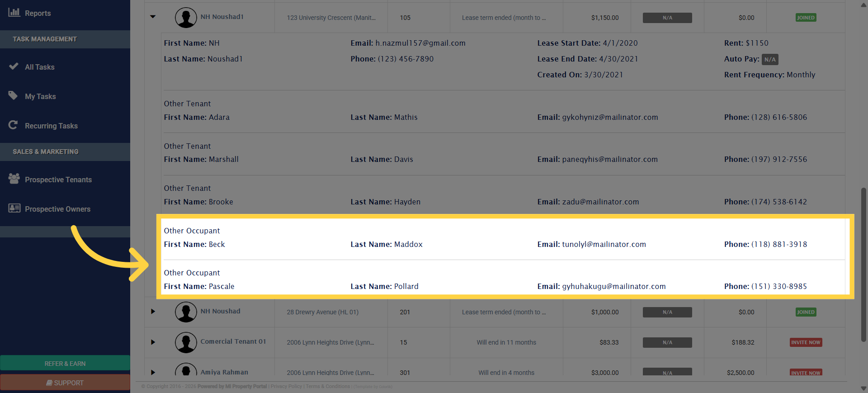
Task: Click INVITE NOW for Comercial Tenant 01
Action: click(806, 342)
